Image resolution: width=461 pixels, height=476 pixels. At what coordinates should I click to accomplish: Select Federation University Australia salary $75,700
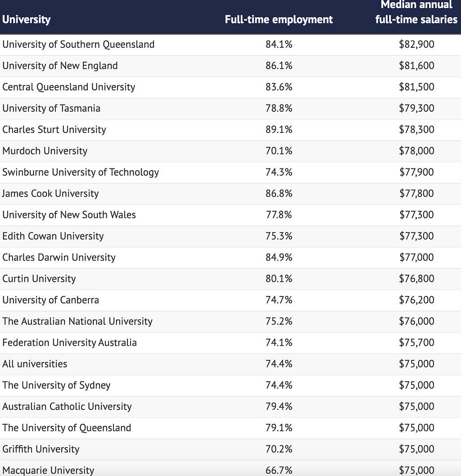(416, 342)
